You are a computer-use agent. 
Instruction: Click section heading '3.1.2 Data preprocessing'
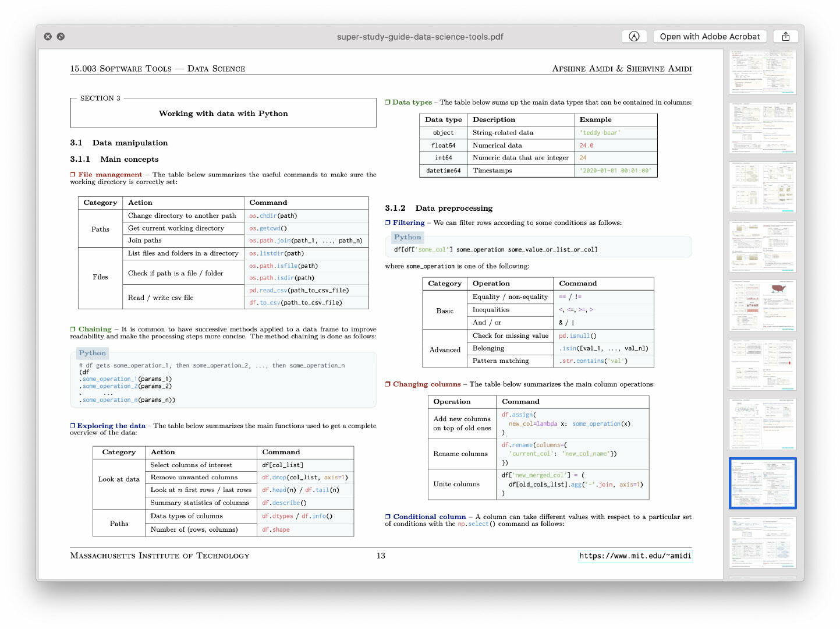tap(439, 208)
